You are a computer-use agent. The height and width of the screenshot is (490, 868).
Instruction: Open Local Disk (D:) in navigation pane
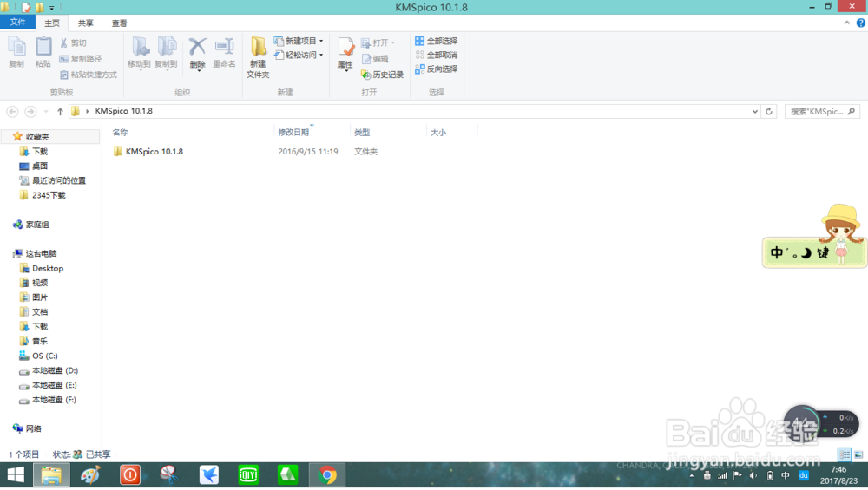pos(55,370)
